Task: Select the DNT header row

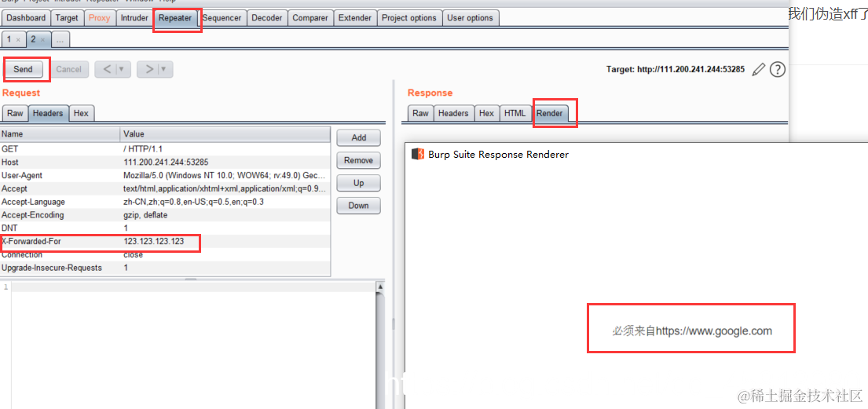Action: [x=165, y=228]
